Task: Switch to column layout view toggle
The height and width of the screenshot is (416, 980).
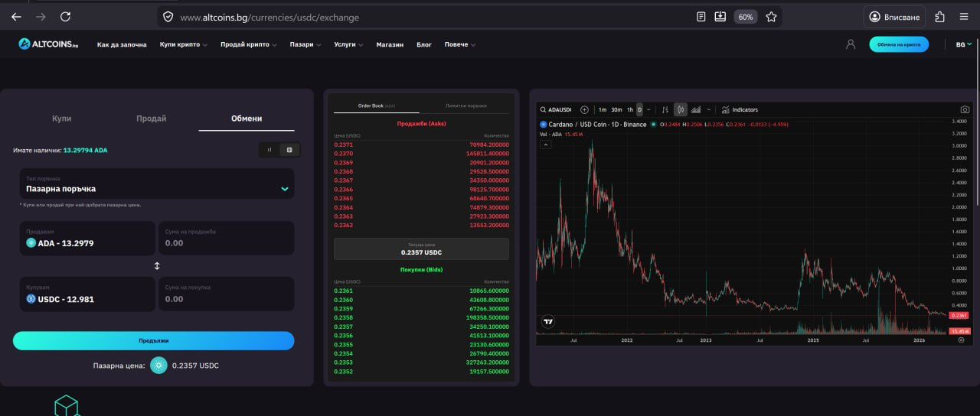Action: [269, 150]
